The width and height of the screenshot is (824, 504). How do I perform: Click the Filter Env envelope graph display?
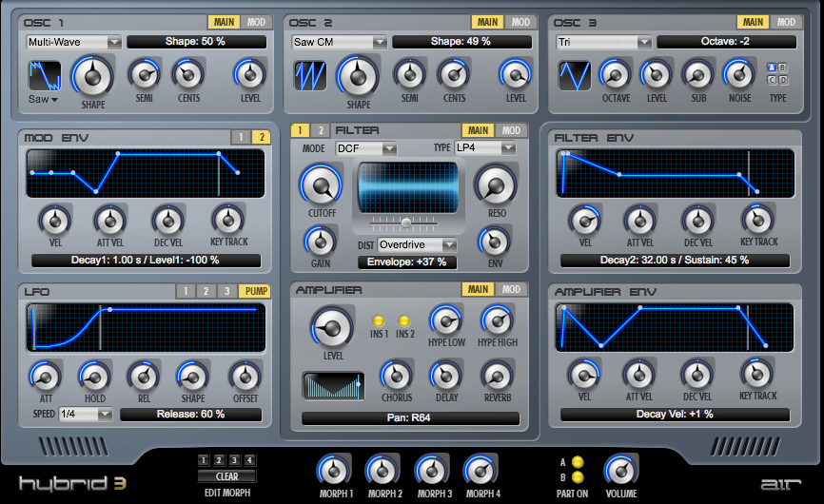click(x=677, y=174)
